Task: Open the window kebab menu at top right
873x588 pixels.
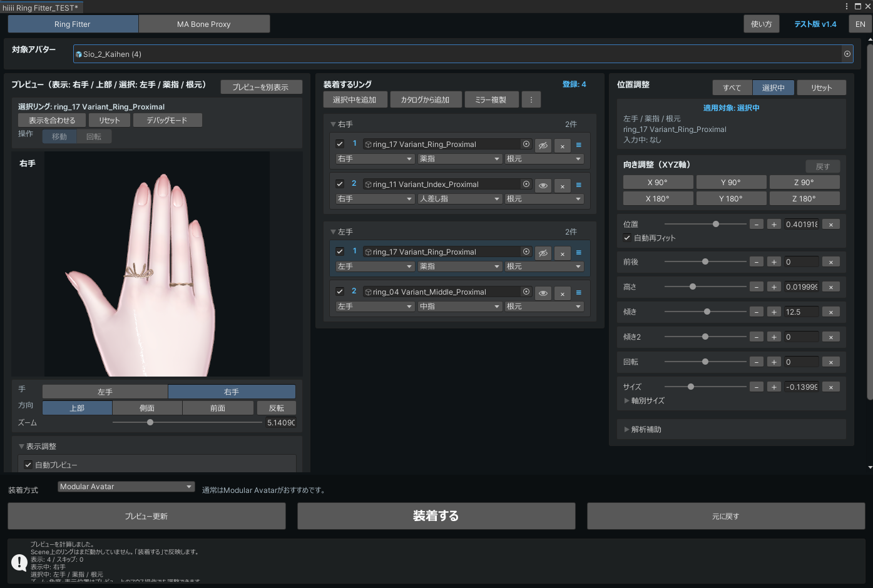Action: click(x=847, y=6)
